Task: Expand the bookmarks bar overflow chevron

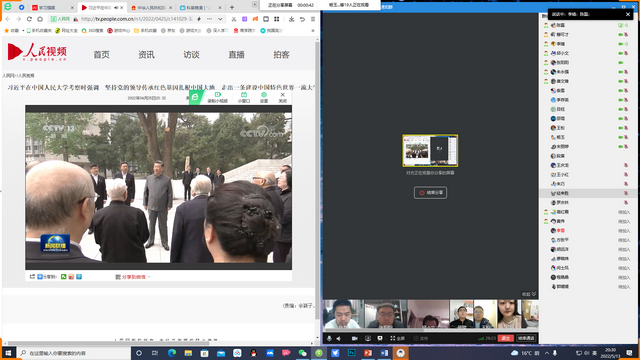Action: tap(313, 31)
